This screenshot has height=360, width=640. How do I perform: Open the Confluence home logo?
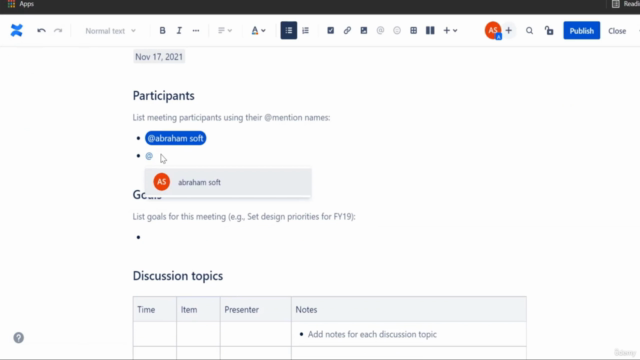pyautogui.click(x=17, y=31)
